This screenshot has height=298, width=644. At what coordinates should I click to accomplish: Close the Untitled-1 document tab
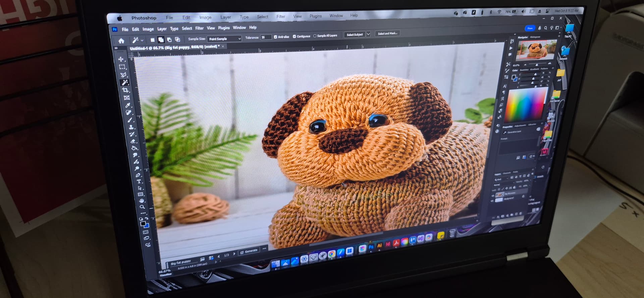click(x=223, y=46)
